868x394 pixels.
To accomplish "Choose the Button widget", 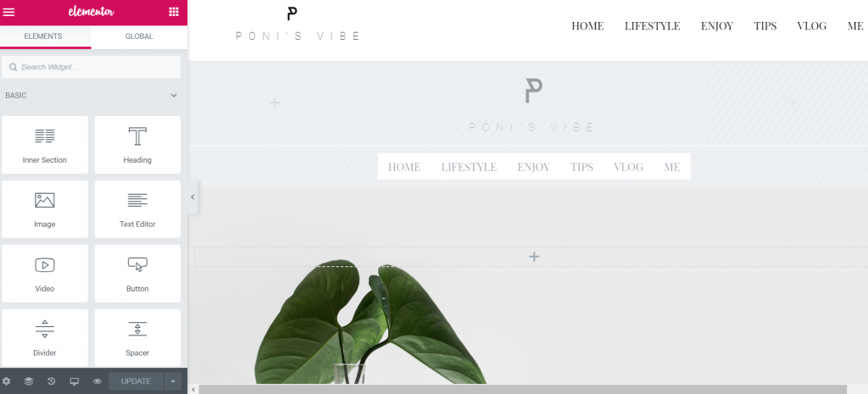I will [x=137, y=274].
